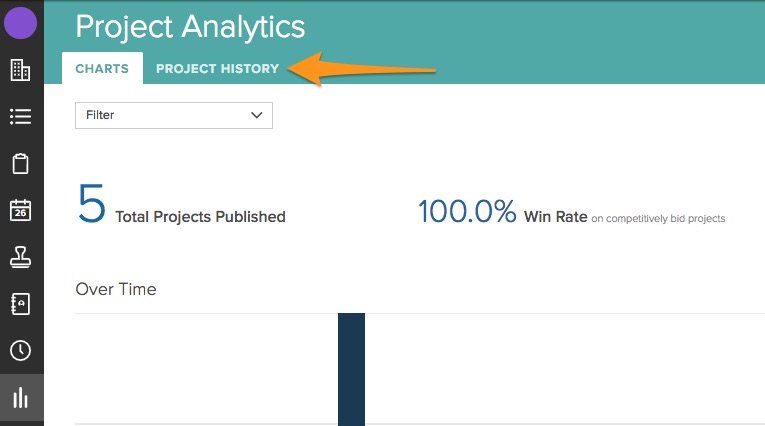The height and width of the screenshot is (426, 765).
Task: Open the calendar icon in sidebar
Action: coord(21,210)
